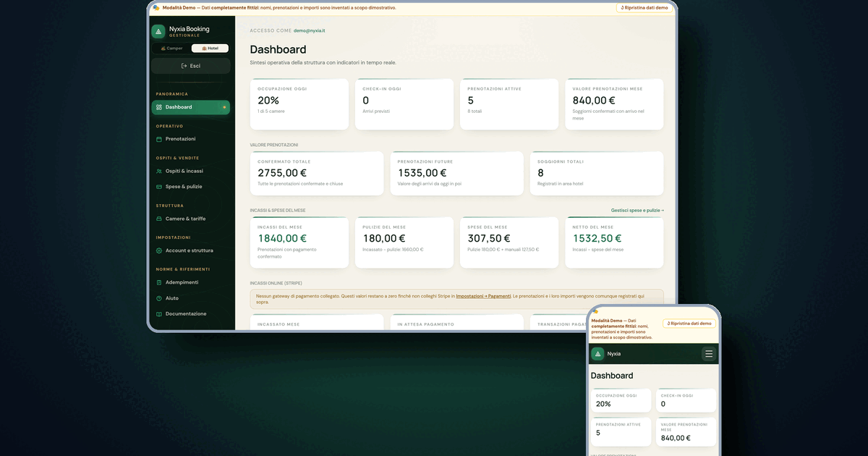The height and width of the screenshot is (456, 868).
Task: Open Aiuto in the sidebar
Action: coord(191,298)
